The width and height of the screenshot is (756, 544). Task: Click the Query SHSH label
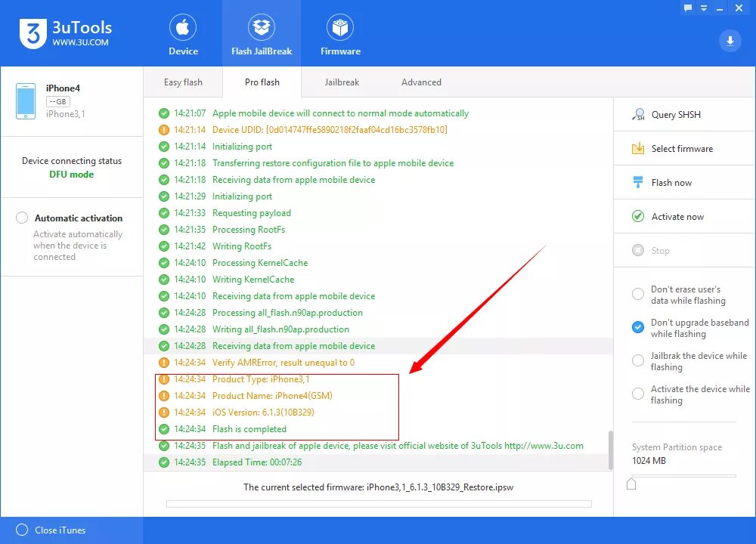point(676,115)
